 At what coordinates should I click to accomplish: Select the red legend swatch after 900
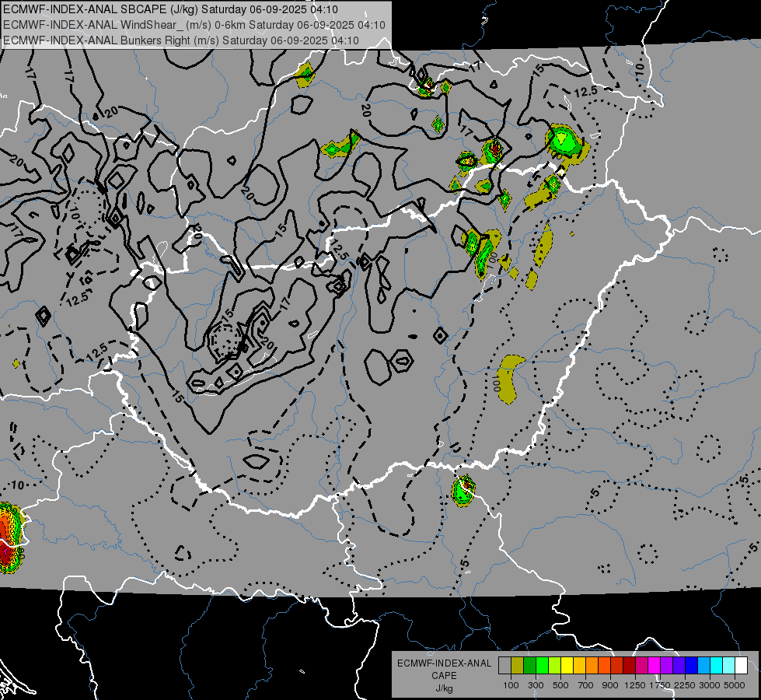click(617, 666)
